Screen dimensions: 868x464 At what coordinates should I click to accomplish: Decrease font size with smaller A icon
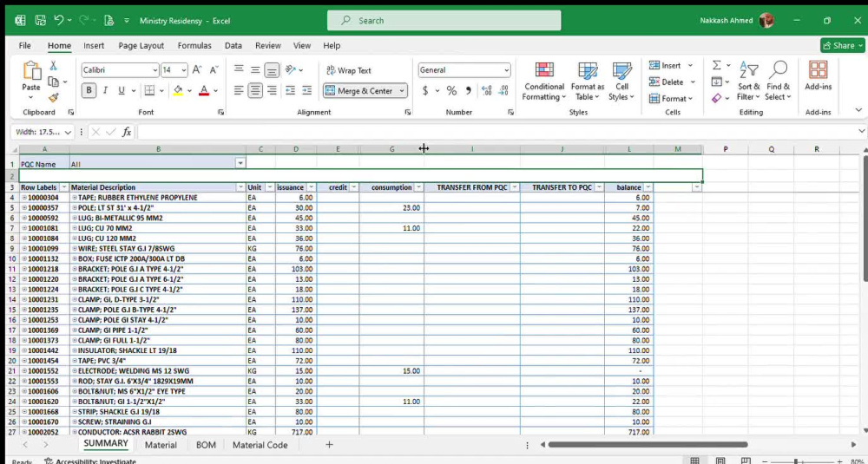(x=214, y=70)
